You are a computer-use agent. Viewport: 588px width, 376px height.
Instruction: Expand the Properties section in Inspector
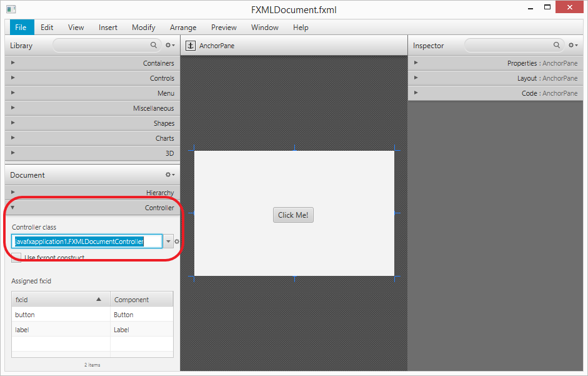click(x=497, y=63)
